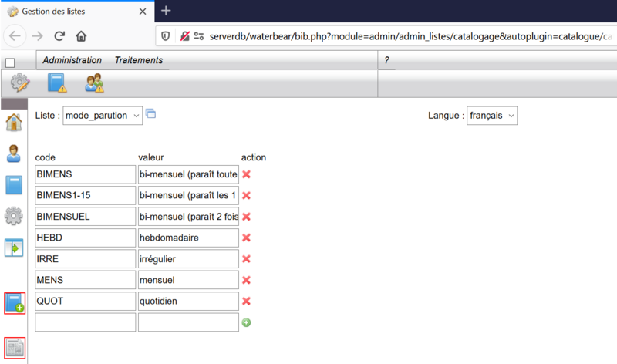This screenshot has width=617, height=364.
Task: Open the ? help menu
Action: tap(387, 60)
